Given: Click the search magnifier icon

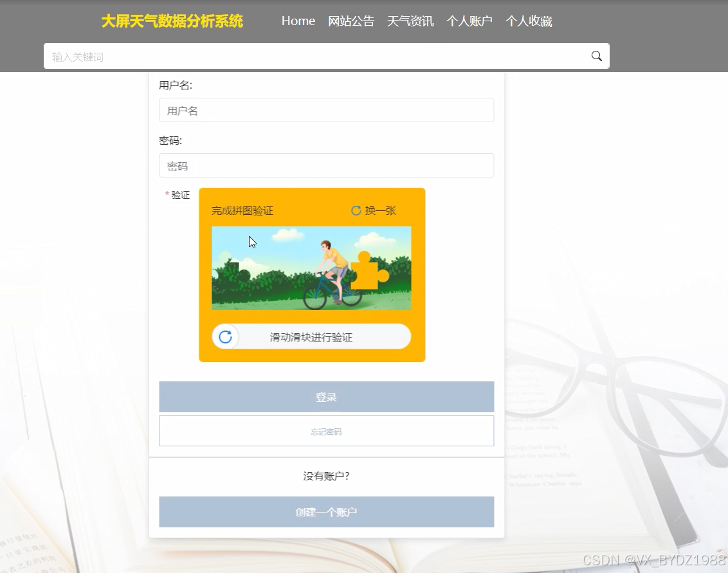Looking at the screenshot, I should [597, 56].
